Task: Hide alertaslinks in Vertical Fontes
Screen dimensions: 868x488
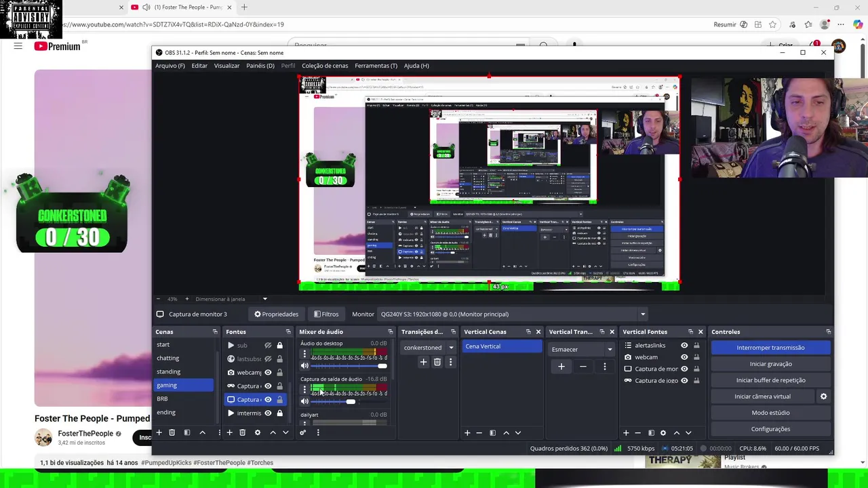Action: click(x=684, y=346)
